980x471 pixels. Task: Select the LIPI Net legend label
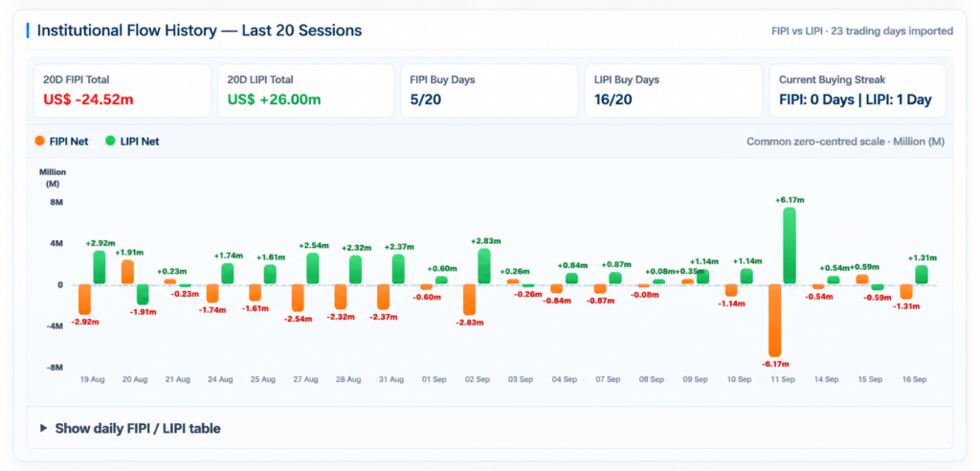[140, 142]
